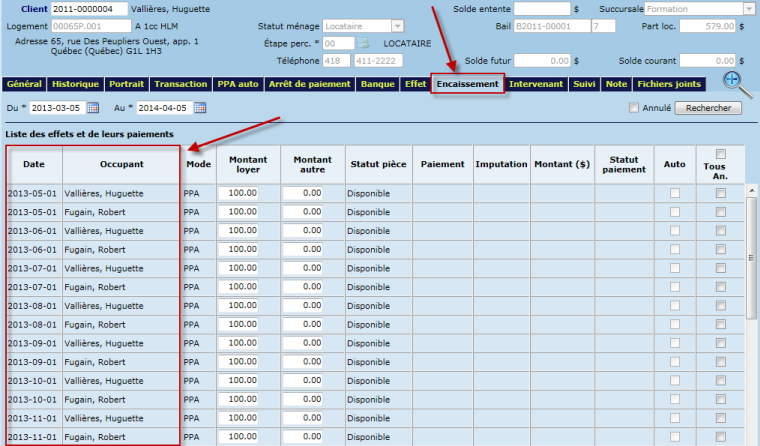Image resolution: width=760 pixels, height=446 pixels.
Task: Click Montant loyer field in first row
Action: [238, 193]
